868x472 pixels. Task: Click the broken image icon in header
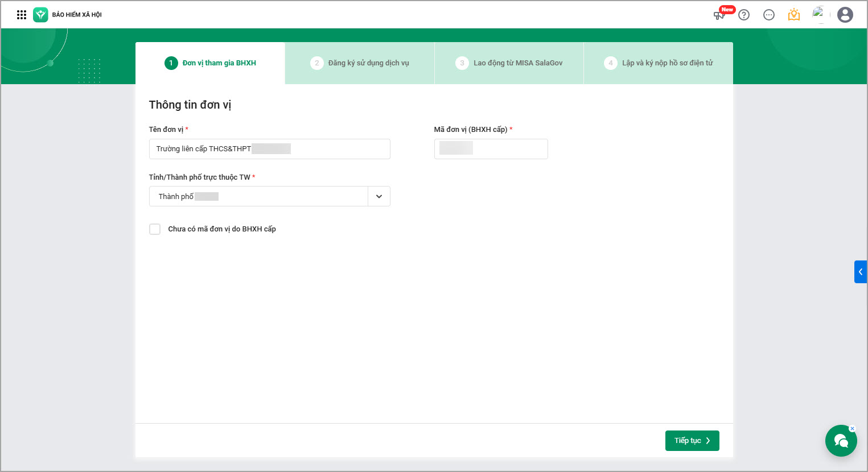(x=818, y=14)
